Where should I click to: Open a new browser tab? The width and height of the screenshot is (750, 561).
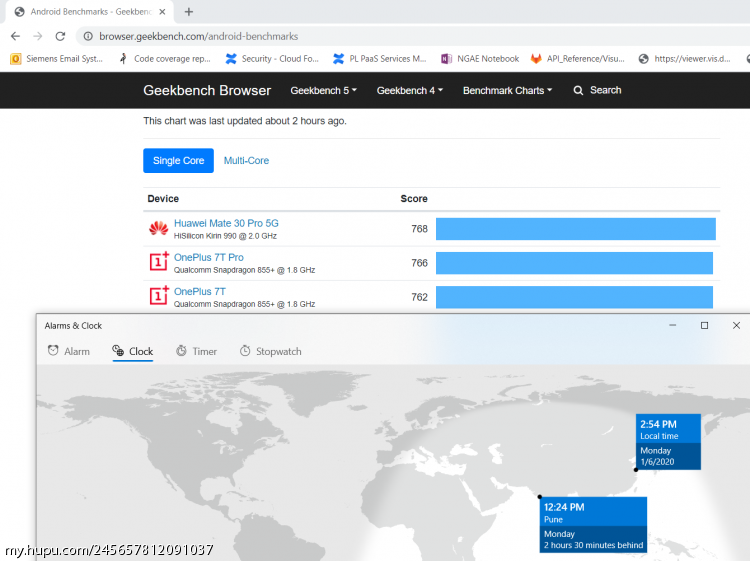[189, 12]
